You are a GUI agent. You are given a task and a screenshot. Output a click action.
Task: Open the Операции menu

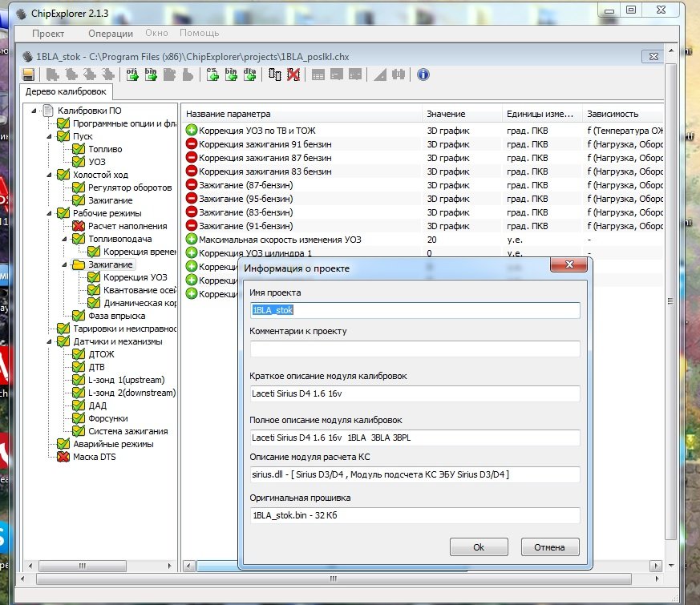pyautogui.click(x=111, y=34)
